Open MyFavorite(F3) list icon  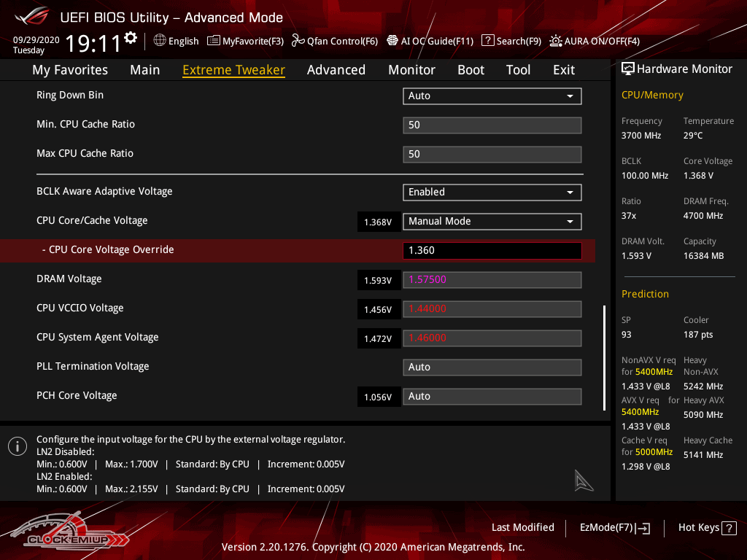214,41
